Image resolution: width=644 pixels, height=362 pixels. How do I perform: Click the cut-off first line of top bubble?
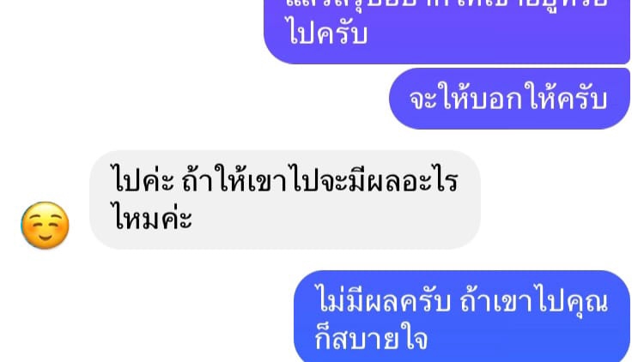tap(447, 5)
